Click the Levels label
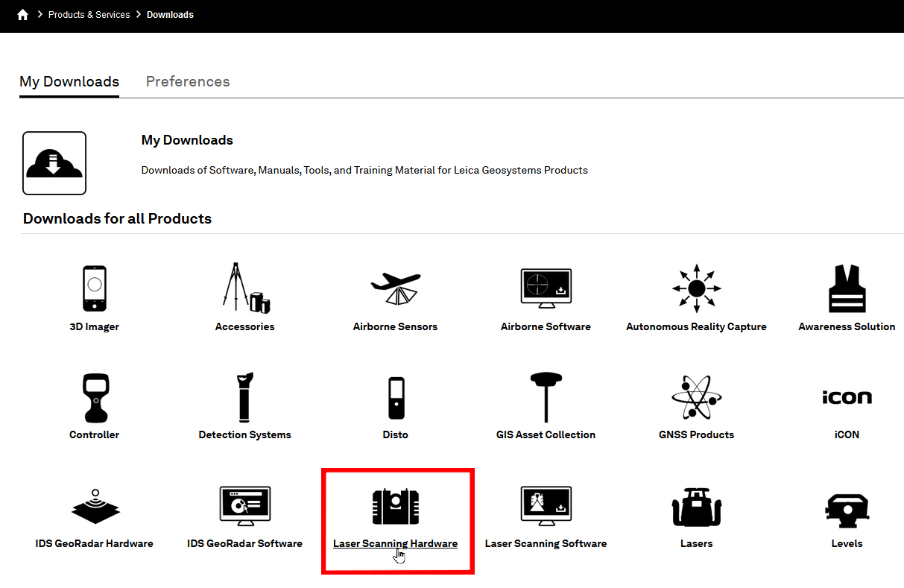The width and height of the screenshot is (904, 588). (847, 543)
